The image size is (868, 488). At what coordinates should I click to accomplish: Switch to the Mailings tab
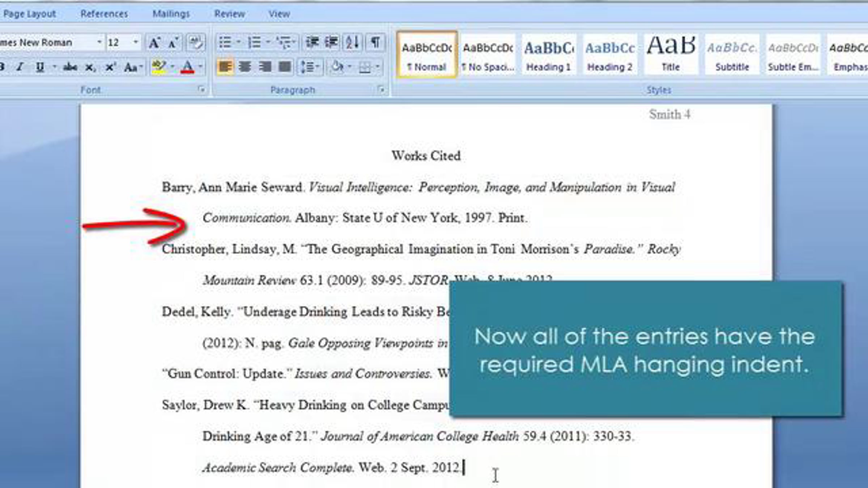click(171, 14)
